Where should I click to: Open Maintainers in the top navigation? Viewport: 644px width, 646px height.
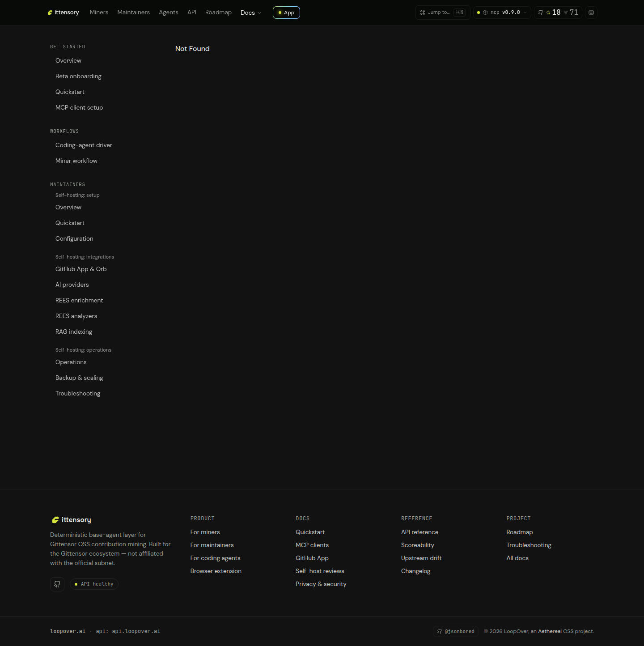[133, 13]
